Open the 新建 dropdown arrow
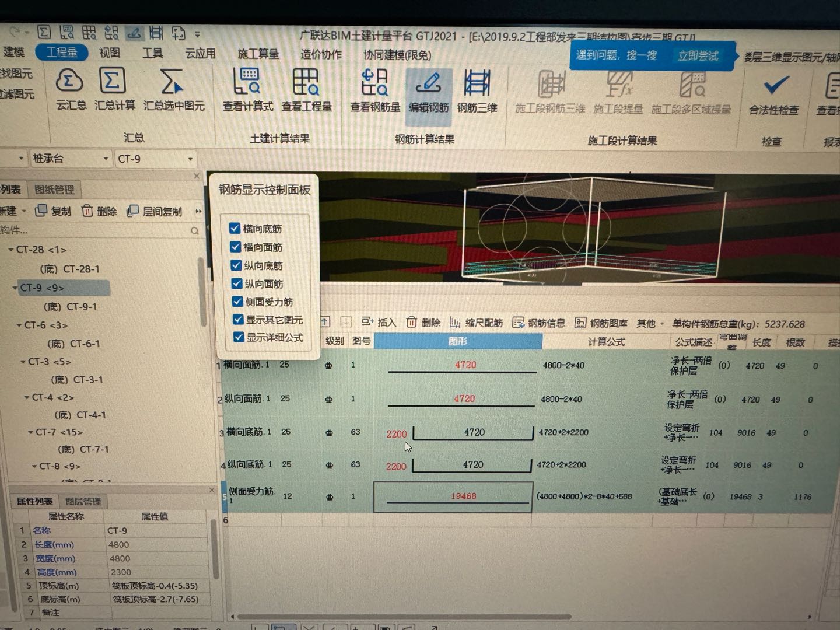 (x=24, y=211)
